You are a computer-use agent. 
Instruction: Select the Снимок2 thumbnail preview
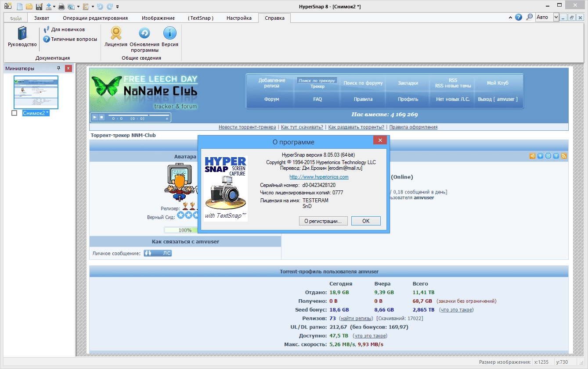36,92
